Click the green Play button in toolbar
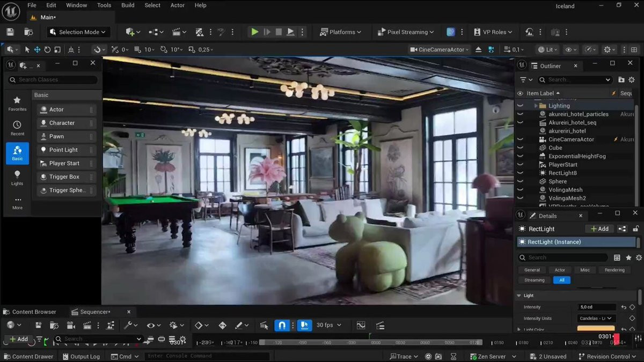Image resolution: width=644 pixels, height=362 pixels. tap(254, 32)
